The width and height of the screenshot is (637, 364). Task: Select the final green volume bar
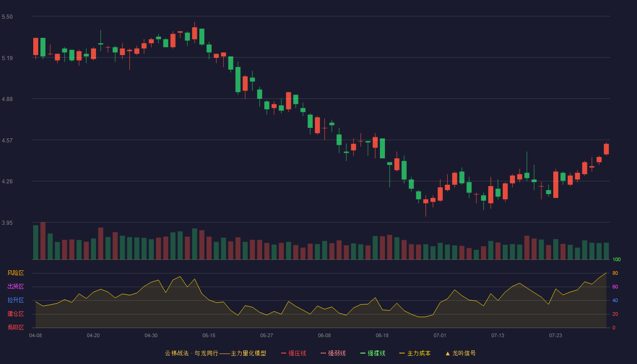coord(606,251)
